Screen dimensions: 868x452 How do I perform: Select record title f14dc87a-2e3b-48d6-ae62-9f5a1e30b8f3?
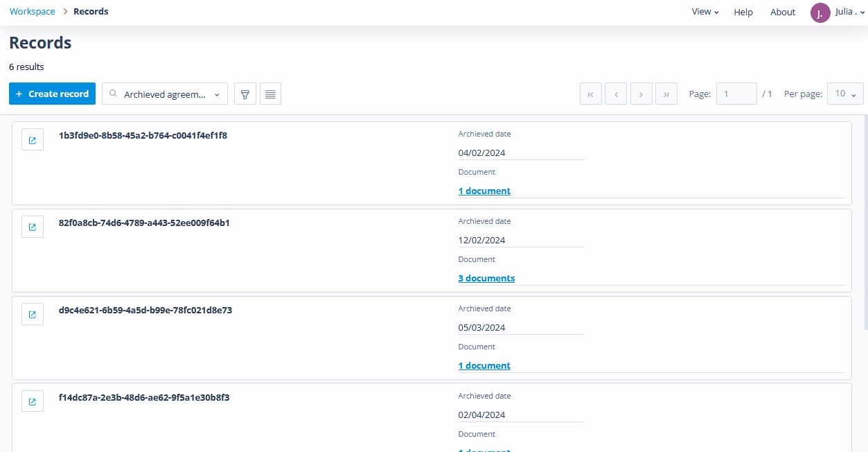pos(144,398)
